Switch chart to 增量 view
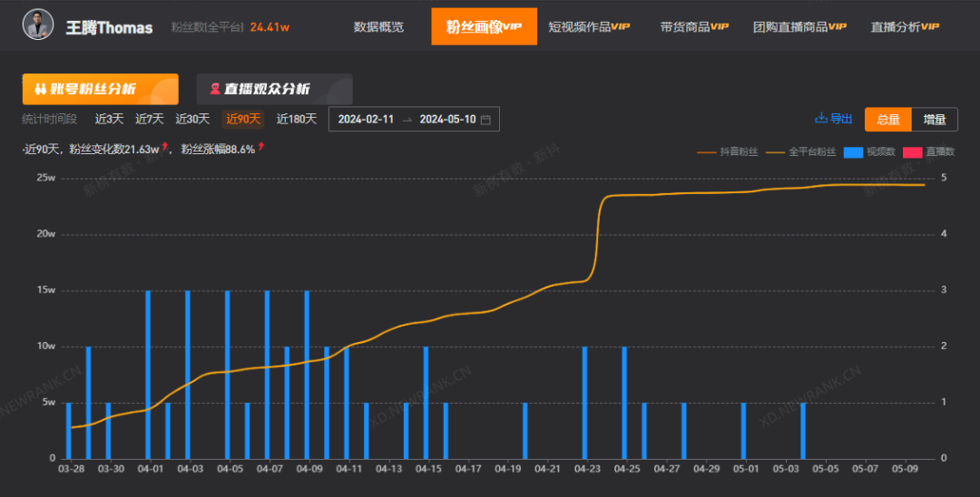This screenshot has width=980, height=497. [x=934, y=120]
